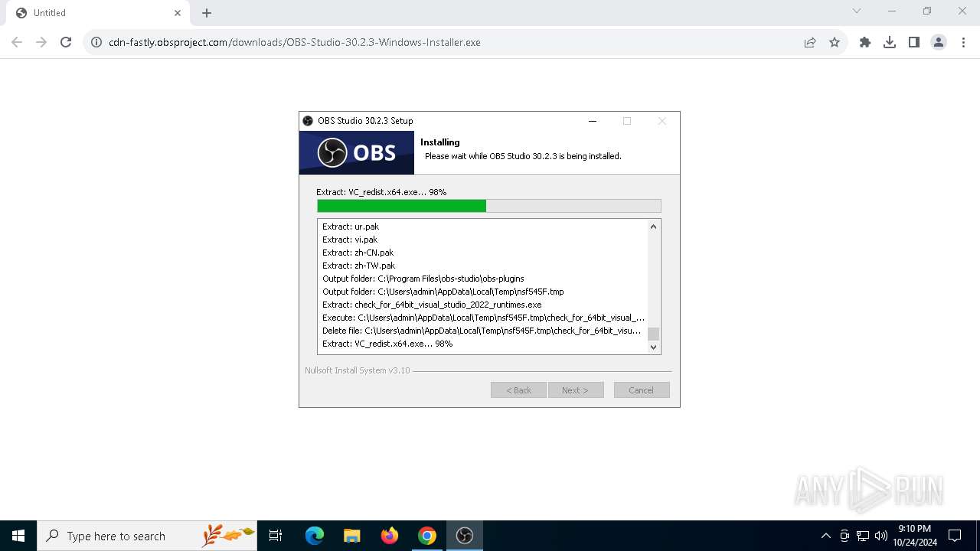The height and width of the screenshot is (551, 980).
Task: Open the notification center
Action: pyautogui.click(x=955, y=536)
